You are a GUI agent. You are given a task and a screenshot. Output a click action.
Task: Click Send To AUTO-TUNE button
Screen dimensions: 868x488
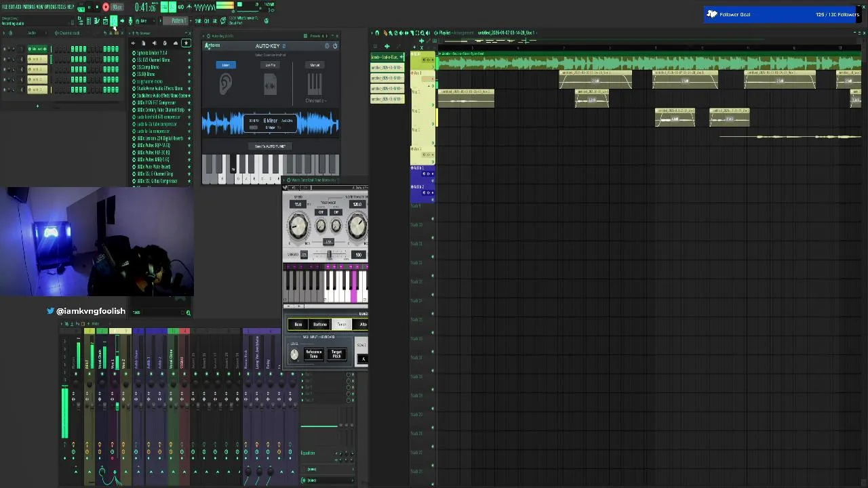pos(270,146)
